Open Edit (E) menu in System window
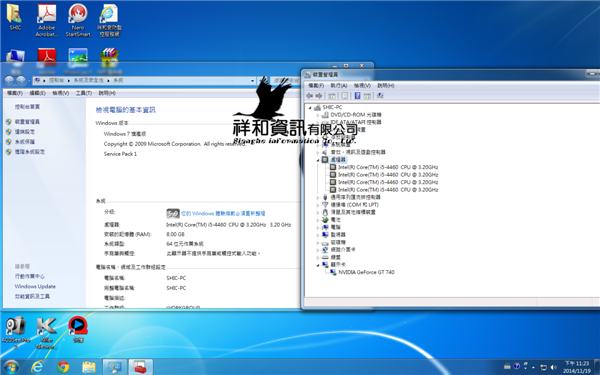The width and height of the screenshot is (600, 375). tap(38, 93)
